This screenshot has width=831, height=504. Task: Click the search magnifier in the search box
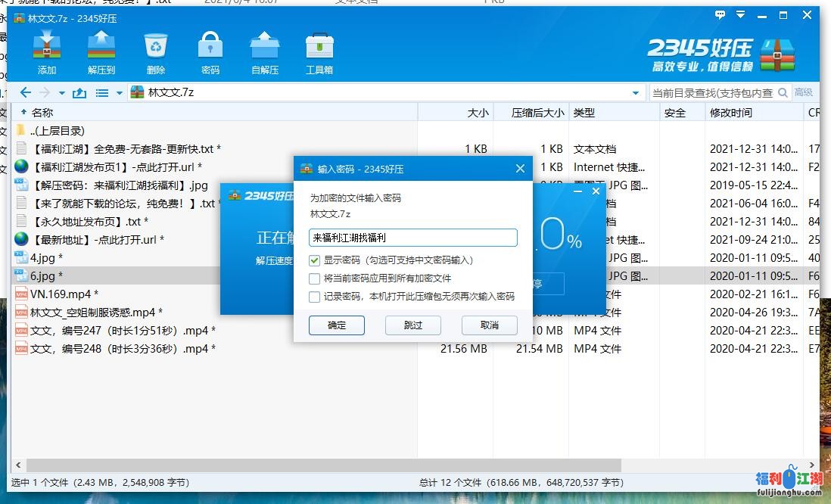(784, 92)
